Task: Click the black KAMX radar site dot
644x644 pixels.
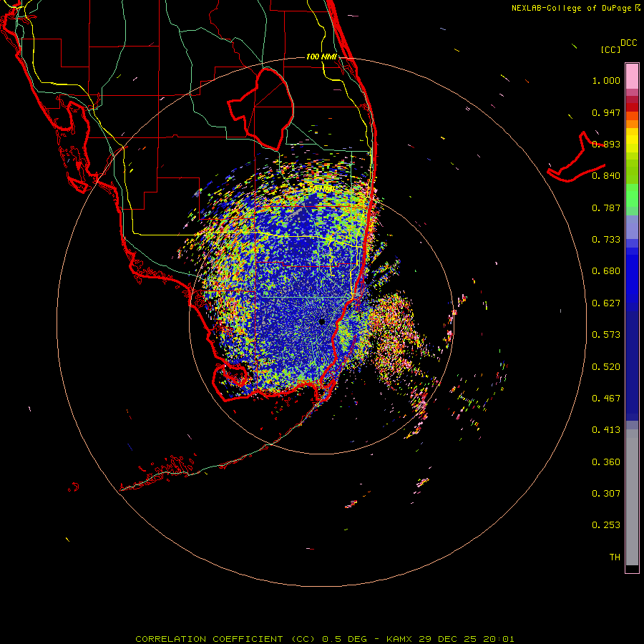Action: coord(322,322)
